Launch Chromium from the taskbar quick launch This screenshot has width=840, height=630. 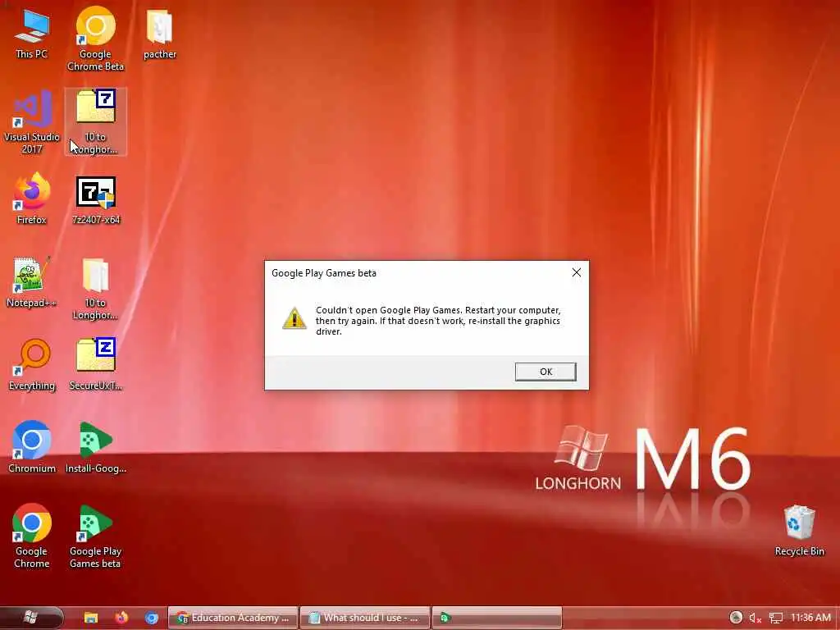point(152,618)
